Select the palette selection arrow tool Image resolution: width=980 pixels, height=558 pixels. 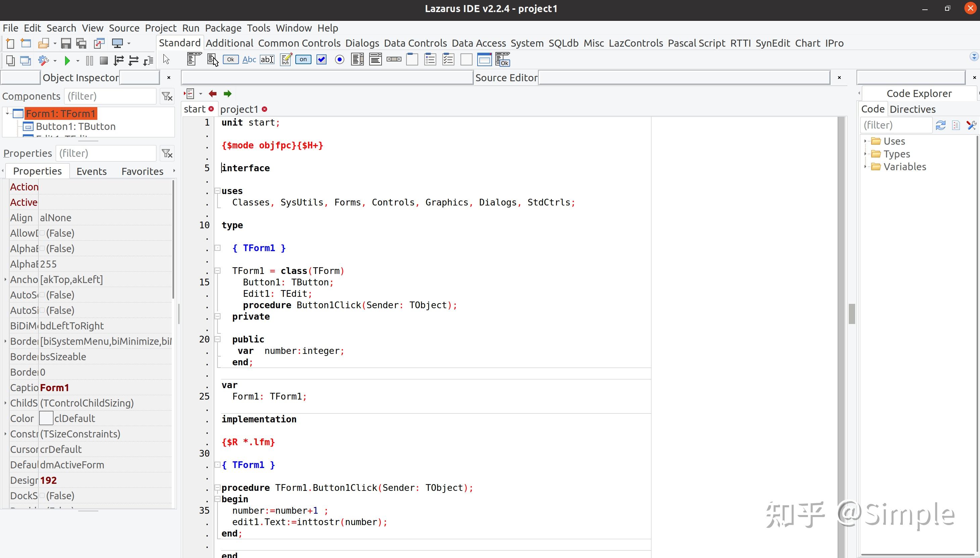click(166, 60)
